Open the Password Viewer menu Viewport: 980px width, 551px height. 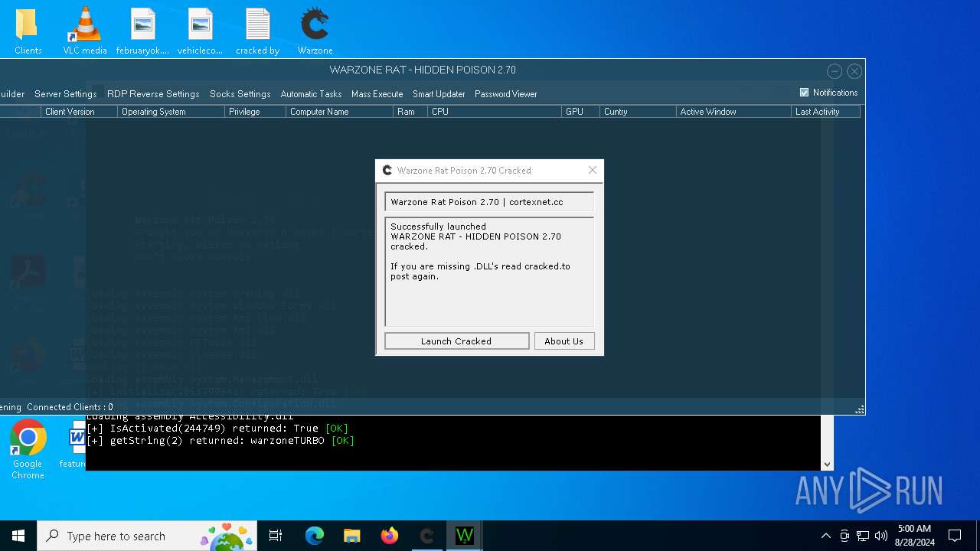pos(505,94)
